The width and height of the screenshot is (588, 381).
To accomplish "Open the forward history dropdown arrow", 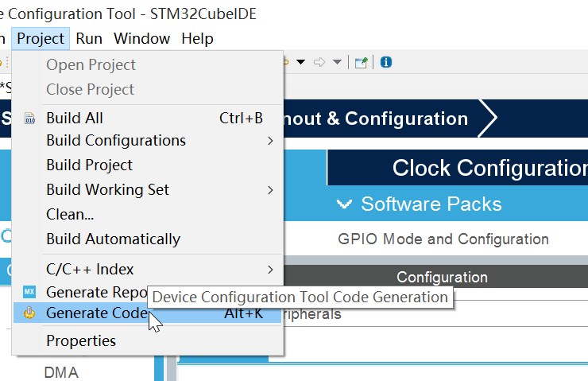I will pos(337,62).
